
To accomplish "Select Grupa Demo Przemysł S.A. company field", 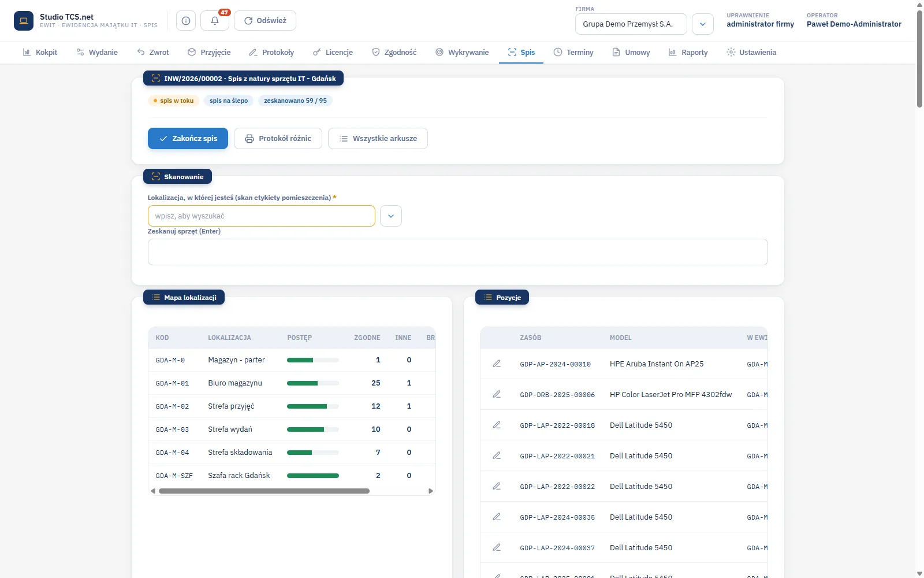I will click(x=631, y=24).
